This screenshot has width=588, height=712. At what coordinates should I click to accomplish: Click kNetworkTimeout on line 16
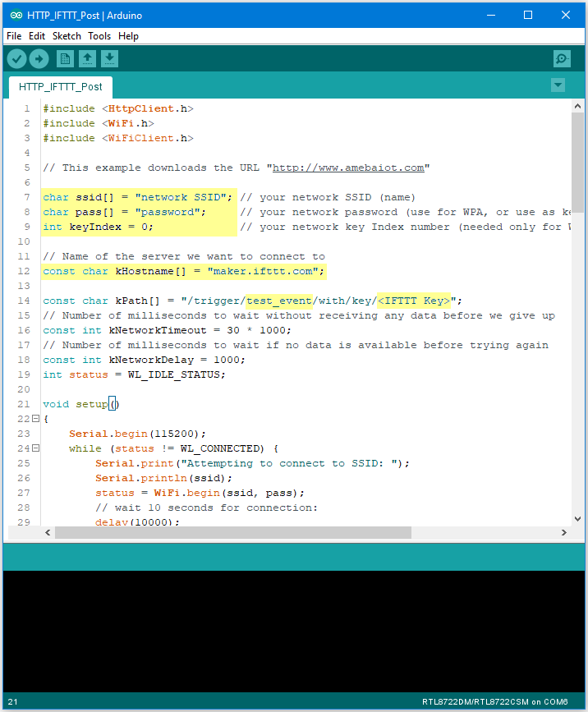pos(158,331)
